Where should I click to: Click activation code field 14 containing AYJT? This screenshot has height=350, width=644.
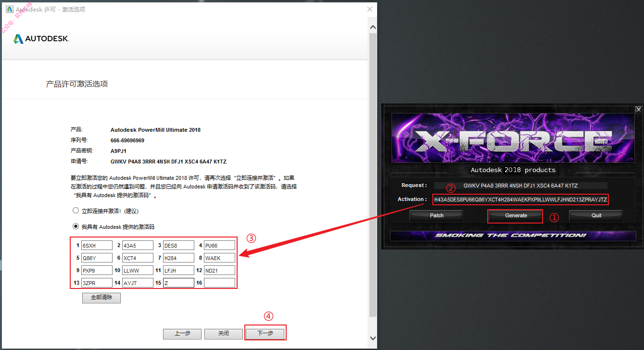(138, 283)
